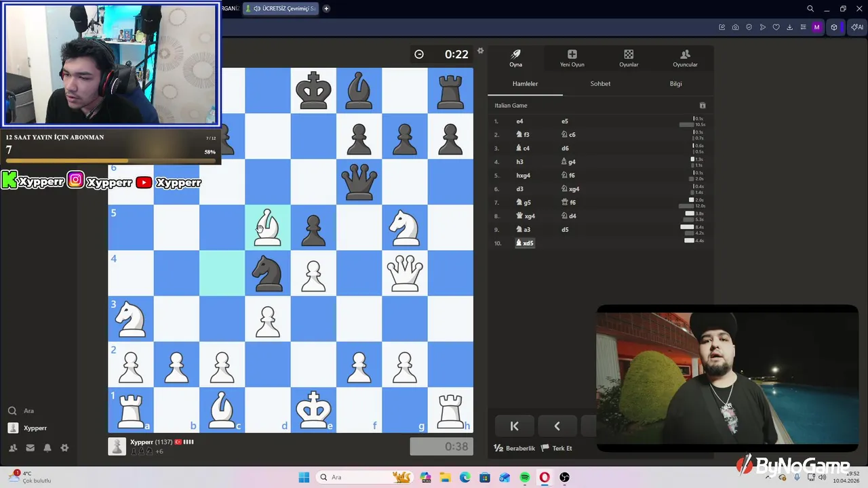The image size is (868, 488).
Task: Select move hxg4 in move list
Action: pos(523,176)
